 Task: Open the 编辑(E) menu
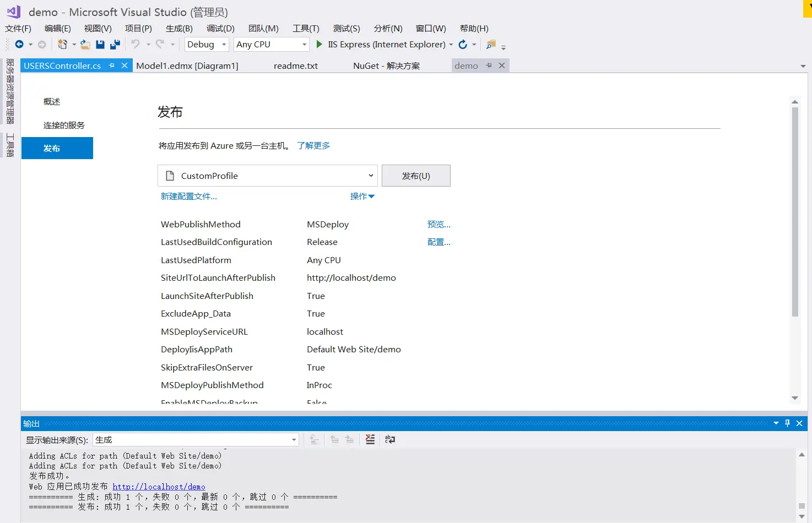tap(58, 29)
